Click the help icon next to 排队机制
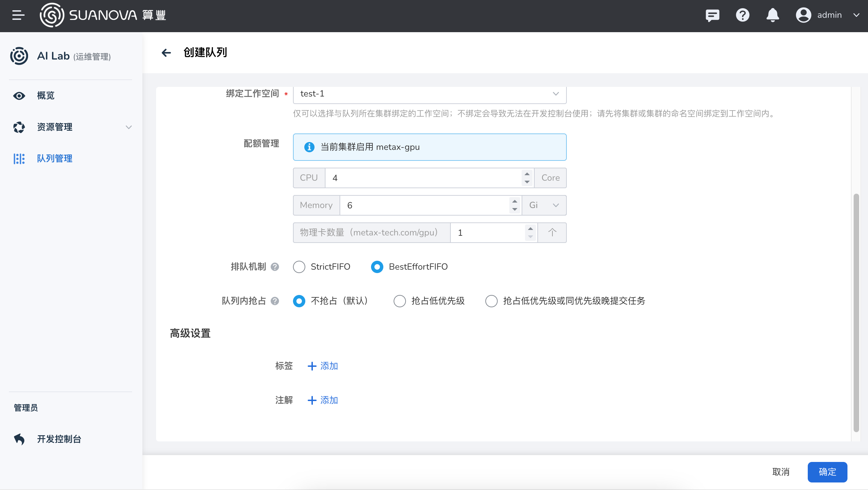Viewport: 868px width, 490px height. [x=275, y=267]
